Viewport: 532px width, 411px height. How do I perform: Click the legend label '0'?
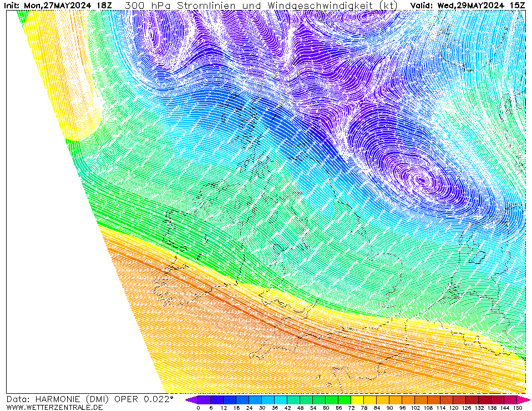pos(198,408)
